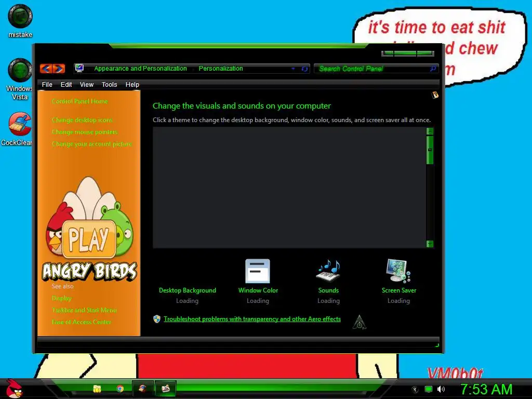Open the Sounds label link
The width and height of the screenshot is (532, 399).
[328, 290]
